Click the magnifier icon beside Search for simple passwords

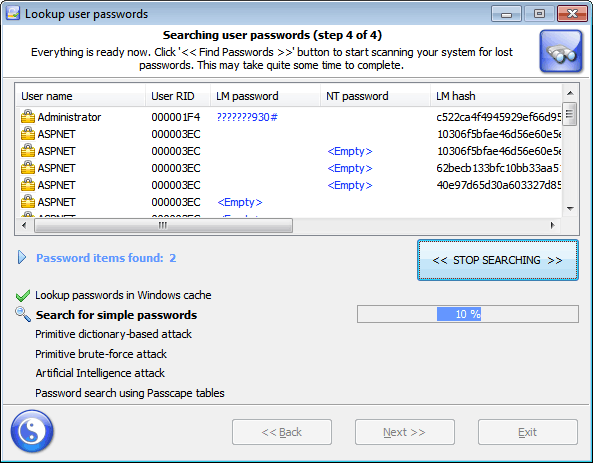coord(23,314)
